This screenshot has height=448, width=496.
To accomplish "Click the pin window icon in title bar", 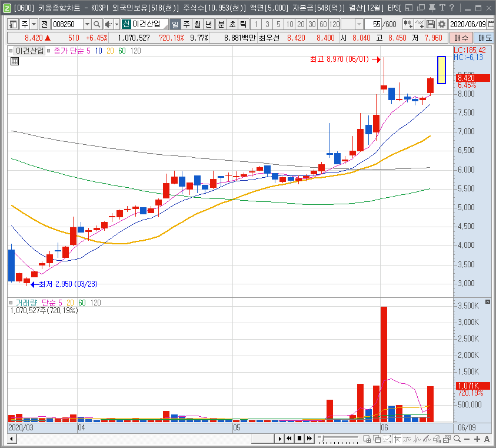I will (431, 8).
